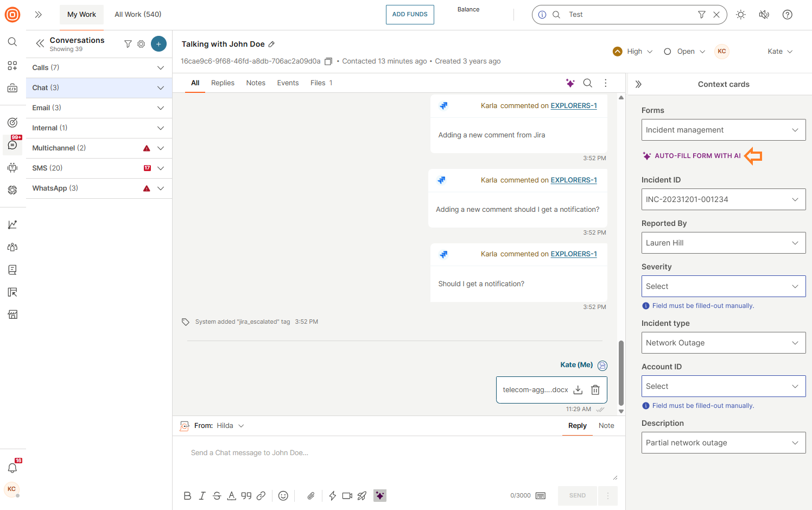Open the AI assistant sparkle icon in conversation toolbar

[x=570, y=83]
